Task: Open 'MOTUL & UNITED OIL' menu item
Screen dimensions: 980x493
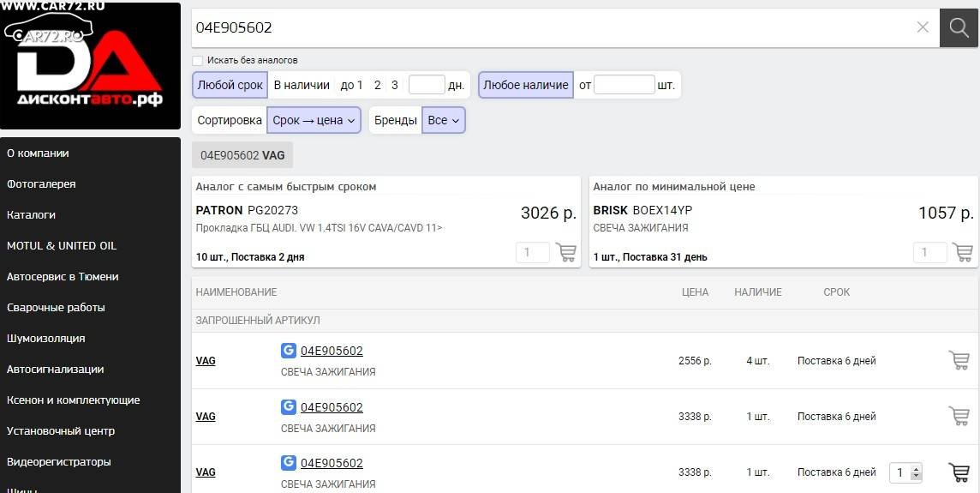Action: (62, 245)
